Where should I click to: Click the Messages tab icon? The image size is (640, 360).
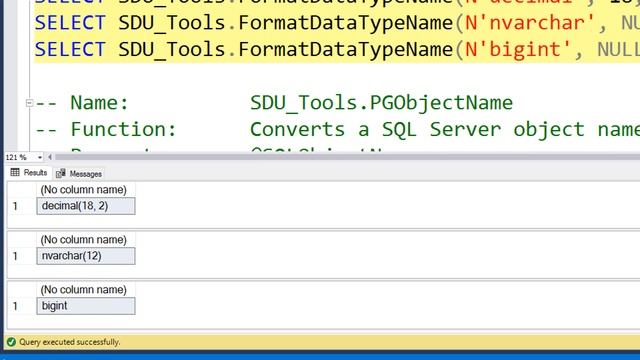(x=61, y=173)
